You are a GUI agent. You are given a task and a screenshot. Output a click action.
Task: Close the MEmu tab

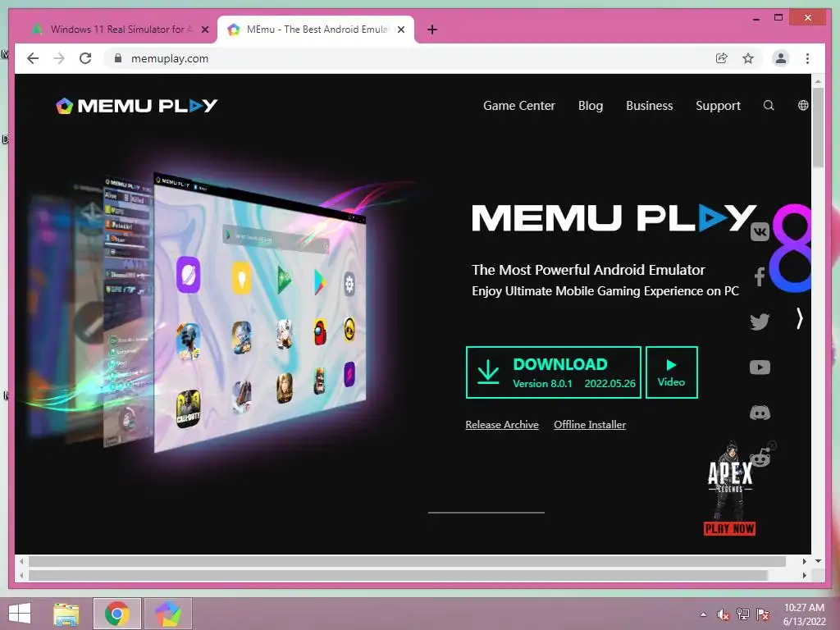coord(400,30)
